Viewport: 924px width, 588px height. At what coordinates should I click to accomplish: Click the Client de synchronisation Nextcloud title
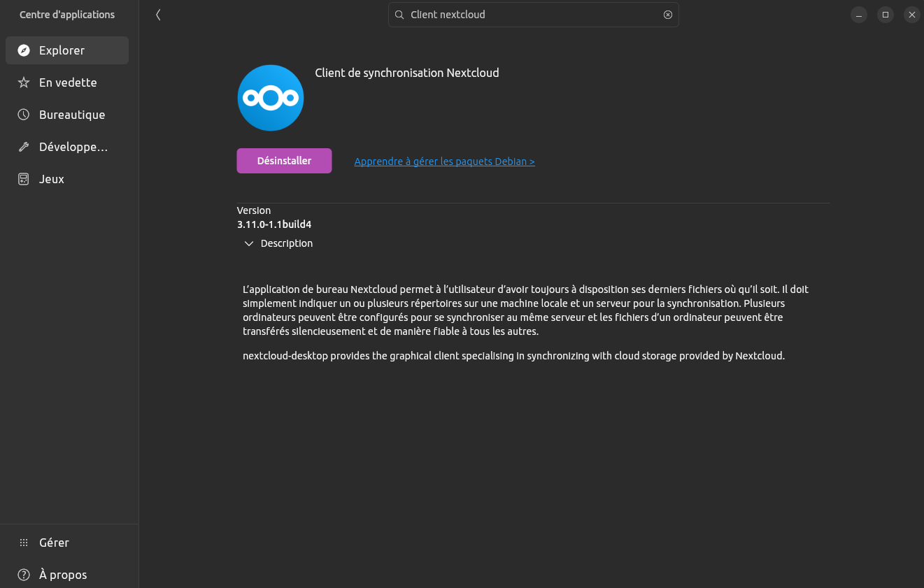click(407, 73)
